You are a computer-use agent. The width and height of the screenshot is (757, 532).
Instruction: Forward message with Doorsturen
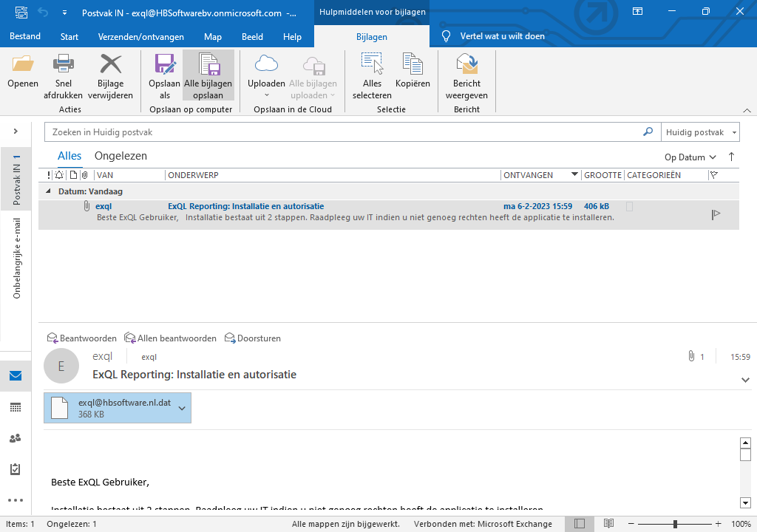coord(253,338)
